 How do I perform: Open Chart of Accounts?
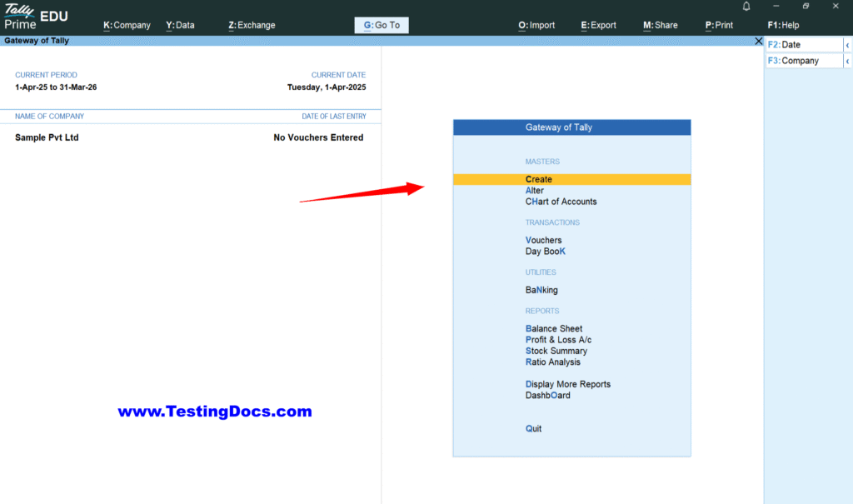pyautogui.click(x=561, y=201)
